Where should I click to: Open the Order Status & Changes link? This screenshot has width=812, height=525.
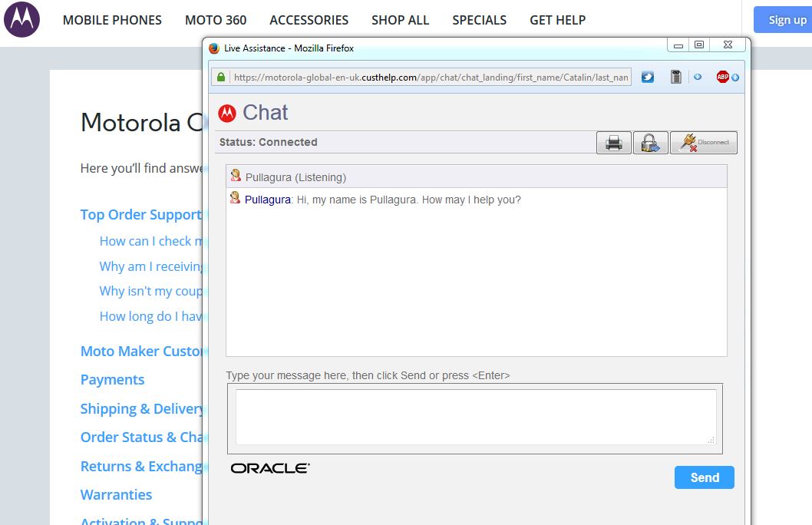click(141, 437)
